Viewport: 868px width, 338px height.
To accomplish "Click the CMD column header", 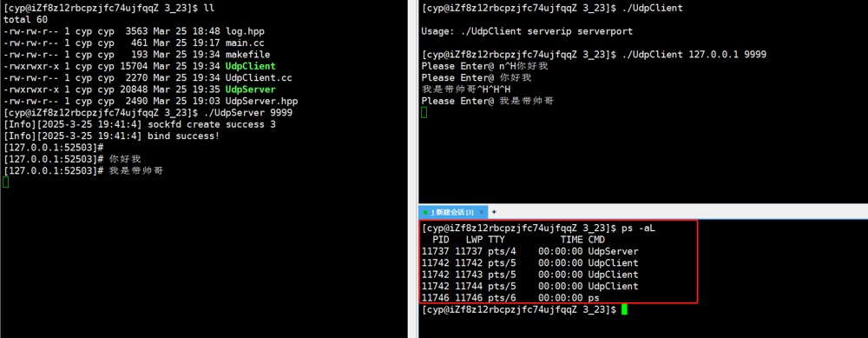I will pos(597,239).
